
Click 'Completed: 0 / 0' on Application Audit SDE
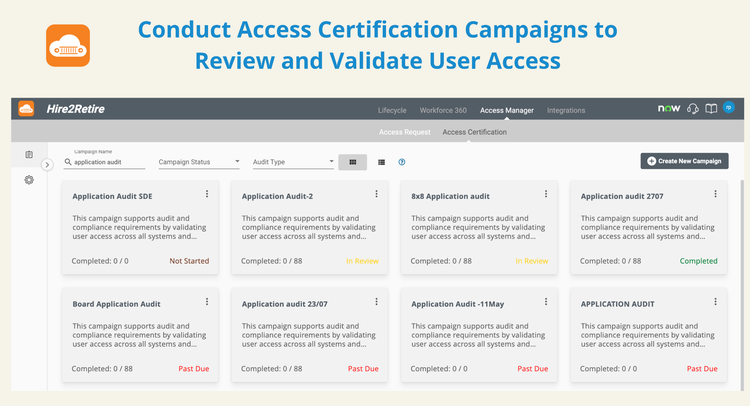click(x=100, y=261)
